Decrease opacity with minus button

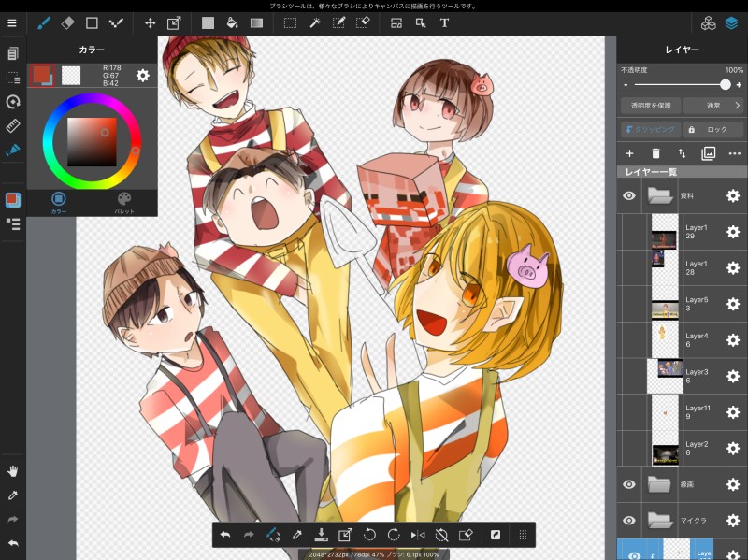pos(626,85)
